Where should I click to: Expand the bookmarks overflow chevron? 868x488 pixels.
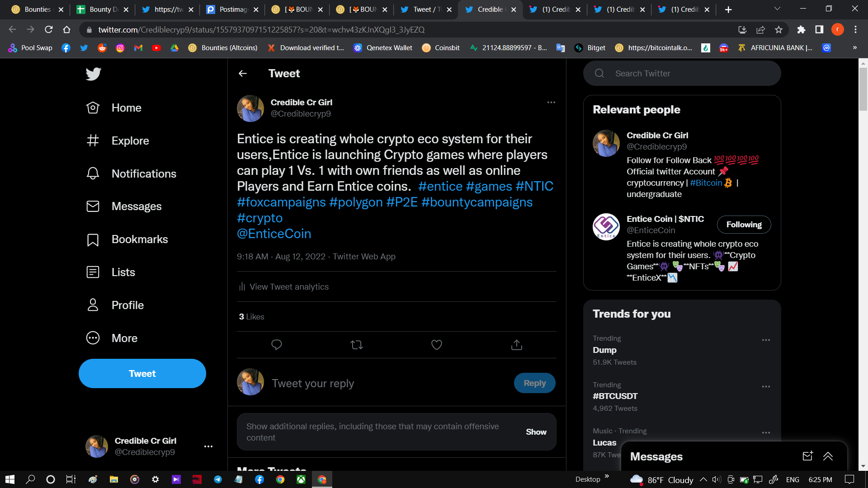(855, 47)
